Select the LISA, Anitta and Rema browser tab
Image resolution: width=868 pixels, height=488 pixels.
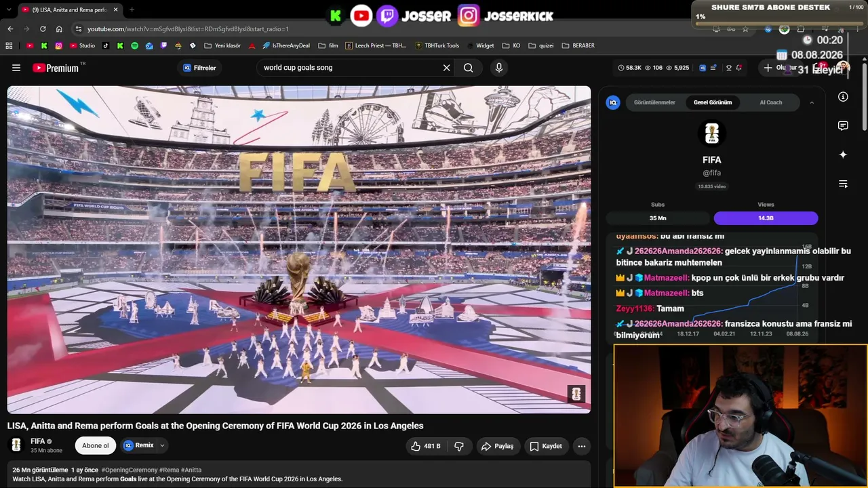click(x=70, y=9)
